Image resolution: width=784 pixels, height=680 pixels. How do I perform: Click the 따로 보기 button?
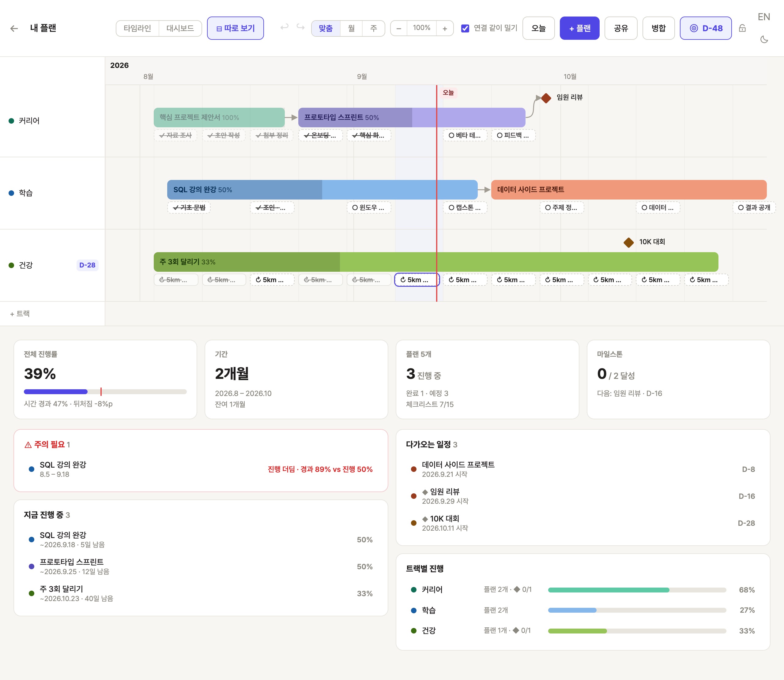point(236,28)
